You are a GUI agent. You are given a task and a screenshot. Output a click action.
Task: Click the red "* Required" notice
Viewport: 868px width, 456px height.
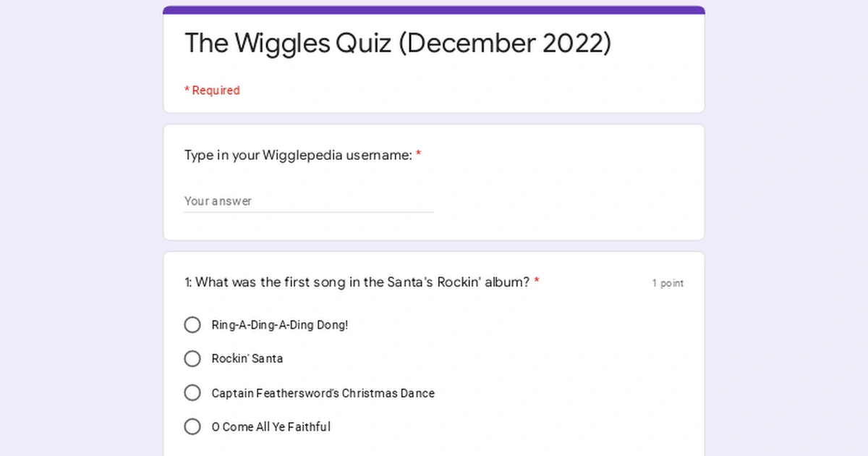tap(212, 90)
